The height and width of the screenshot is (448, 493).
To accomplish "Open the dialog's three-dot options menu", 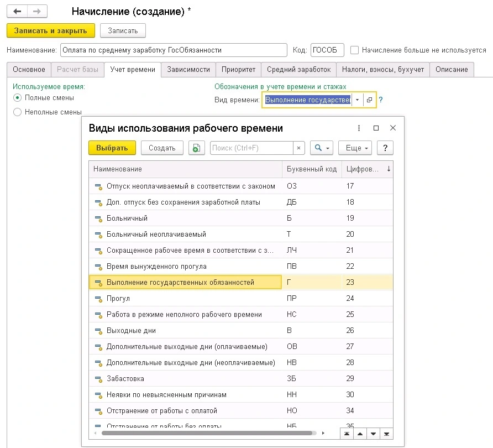I will coord(359,128).
